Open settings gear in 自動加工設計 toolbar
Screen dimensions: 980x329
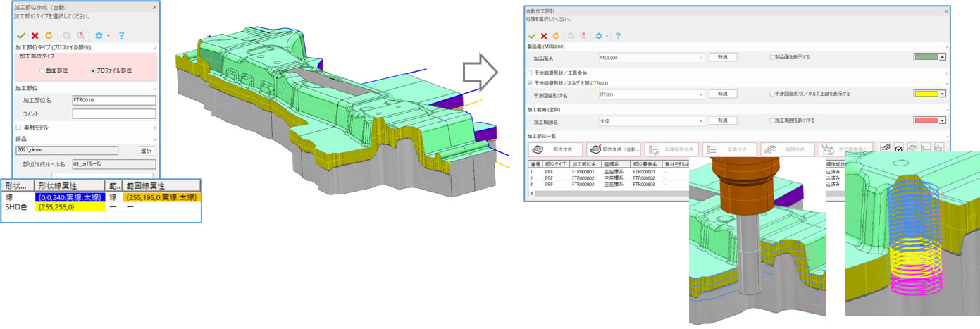point(599,36)
